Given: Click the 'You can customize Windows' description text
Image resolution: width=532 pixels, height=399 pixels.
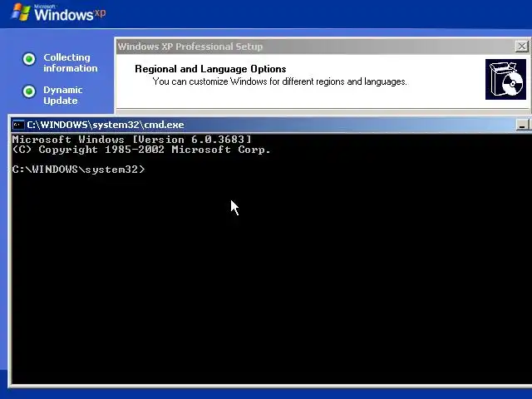Looking at the screenshot, I should tap(279, 81).
